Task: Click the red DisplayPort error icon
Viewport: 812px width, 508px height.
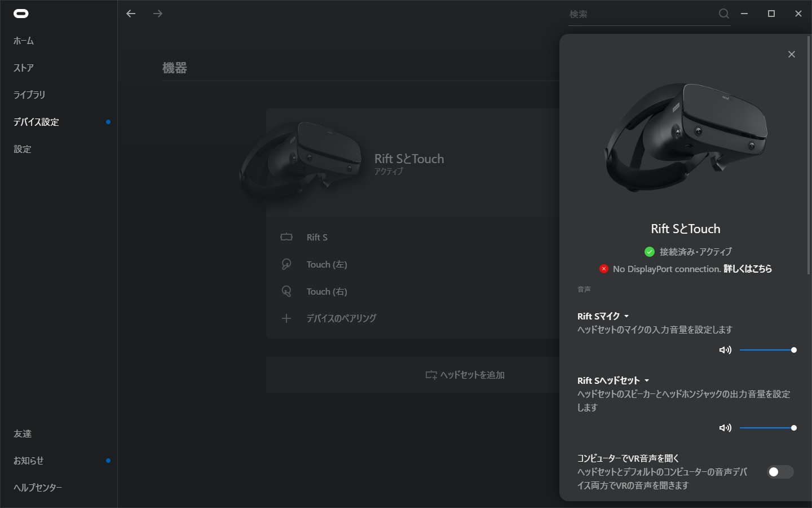Action: (x=604, y=269)
